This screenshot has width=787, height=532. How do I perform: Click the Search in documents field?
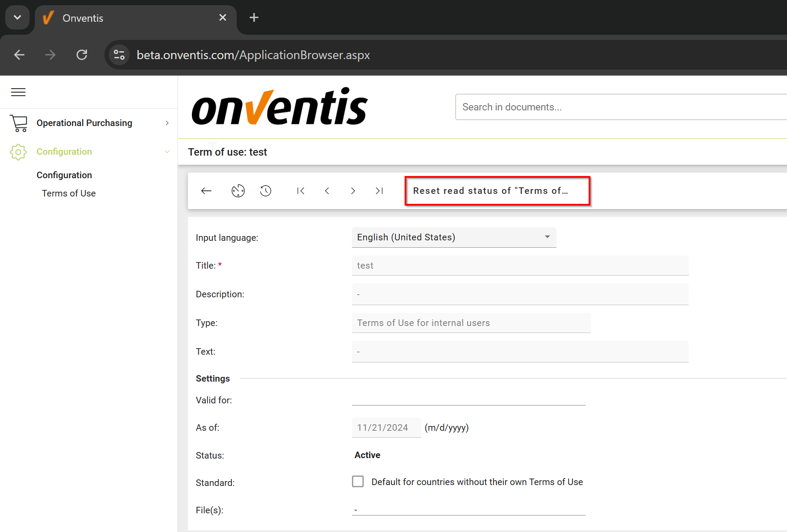620,107
